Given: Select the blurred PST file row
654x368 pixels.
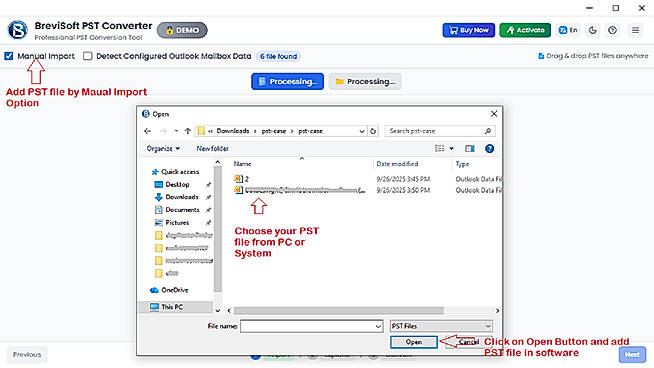Looking at the screenshot, I should pyautogui.click(x=299, y=190).
